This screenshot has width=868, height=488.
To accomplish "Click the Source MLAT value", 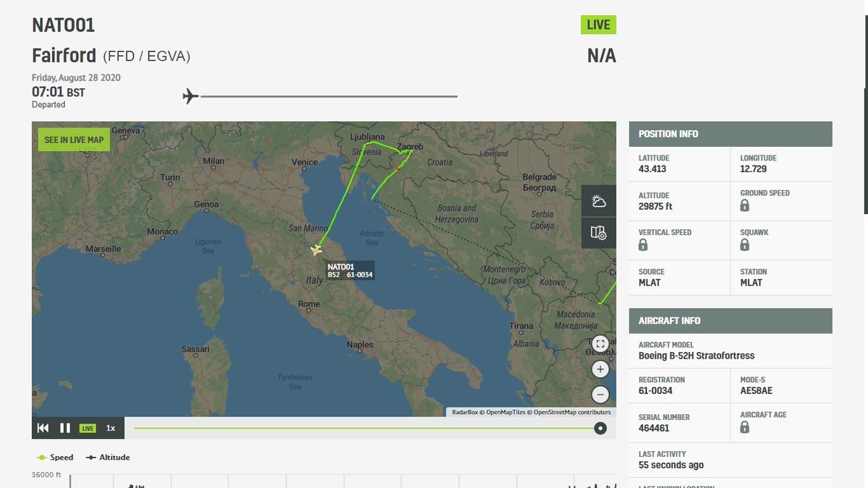I will pos(650,283).
